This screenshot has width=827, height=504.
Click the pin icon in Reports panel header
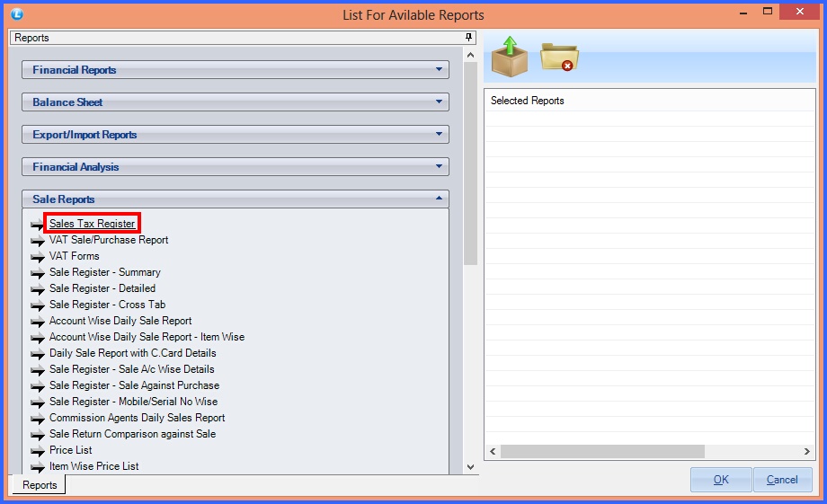468,38
